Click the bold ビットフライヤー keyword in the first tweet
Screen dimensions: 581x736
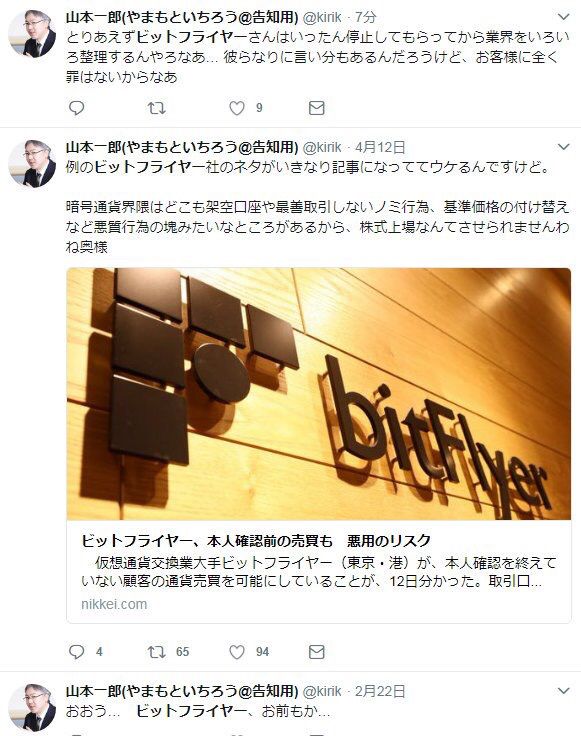pyautogui.click(x=192, y=37)
